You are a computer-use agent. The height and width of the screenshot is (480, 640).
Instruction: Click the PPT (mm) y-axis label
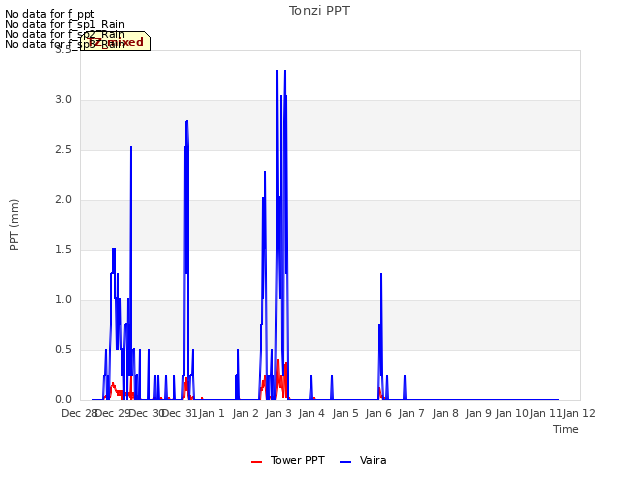(14, 225)
